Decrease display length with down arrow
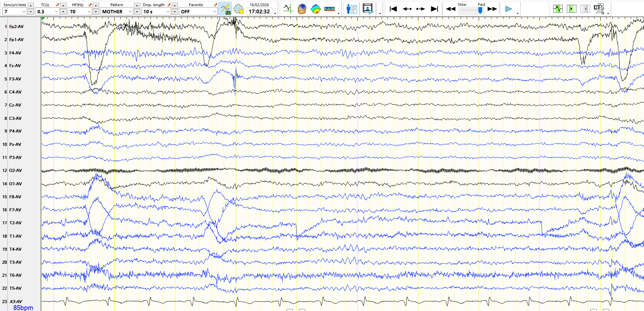Screen dimensions: 644x311 tap(175, 12)
